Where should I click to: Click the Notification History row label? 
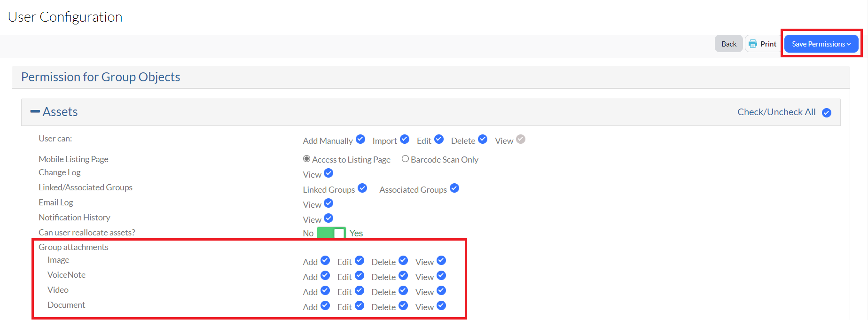[74, 218]
